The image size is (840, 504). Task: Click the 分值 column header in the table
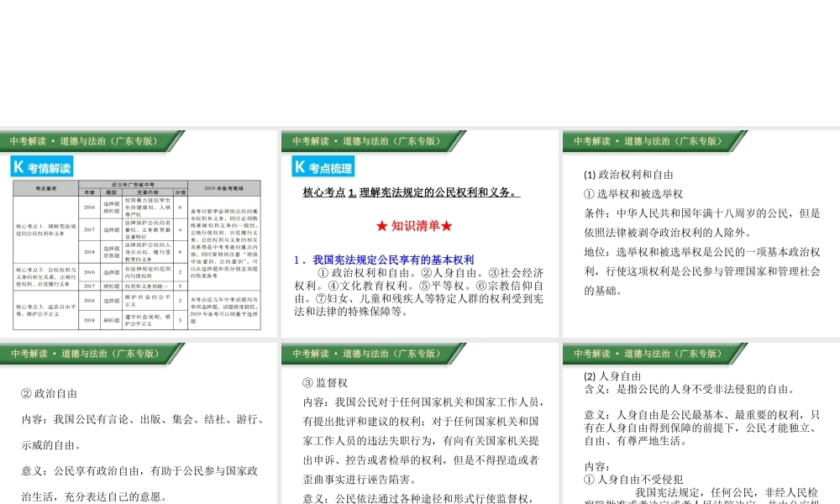click(x=180, y=192)
